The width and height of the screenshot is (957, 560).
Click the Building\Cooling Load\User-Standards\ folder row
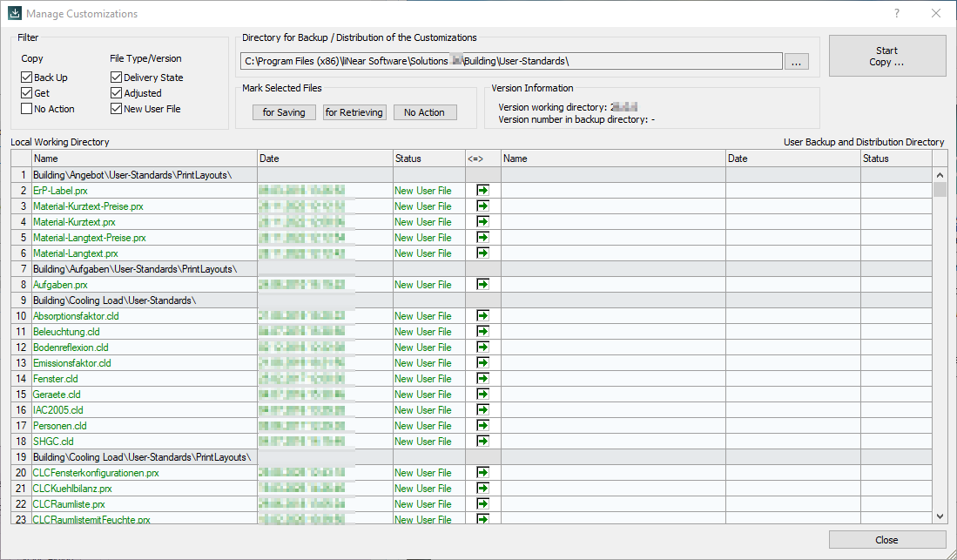(x=115, y=300)
